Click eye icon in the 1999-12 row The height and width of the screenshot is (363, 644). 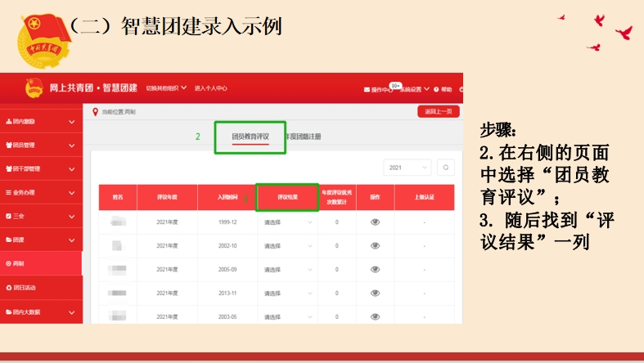tap(375, 222)
